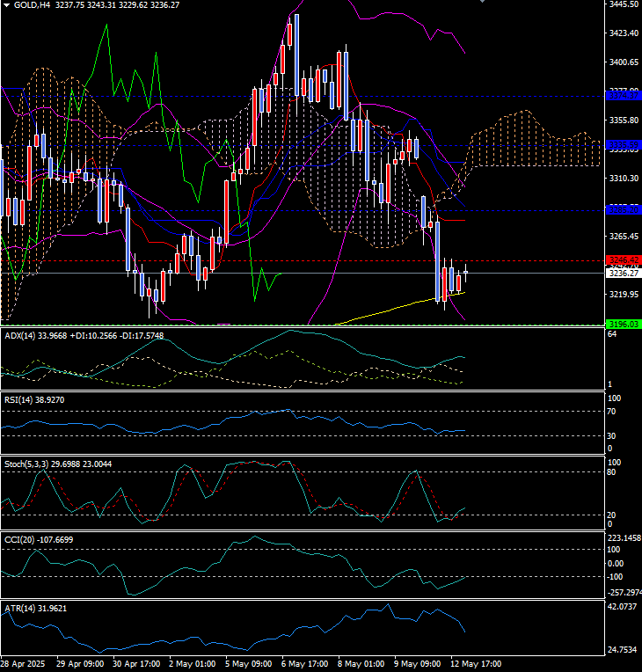This screenshot has width=642, height=672.
Task: Click the 29 Apr 09:00 time label
Action: point(80,664)
